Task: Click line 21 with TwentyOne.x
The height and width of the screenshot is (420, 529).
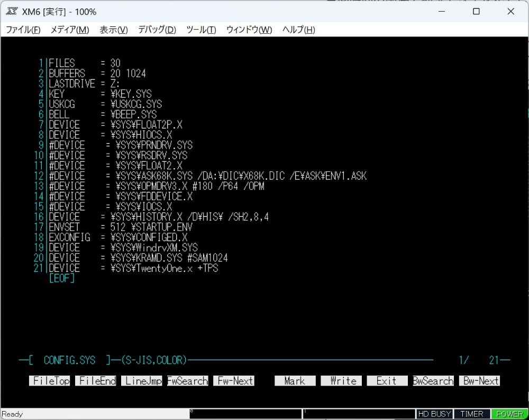Action: coord(133,268)
